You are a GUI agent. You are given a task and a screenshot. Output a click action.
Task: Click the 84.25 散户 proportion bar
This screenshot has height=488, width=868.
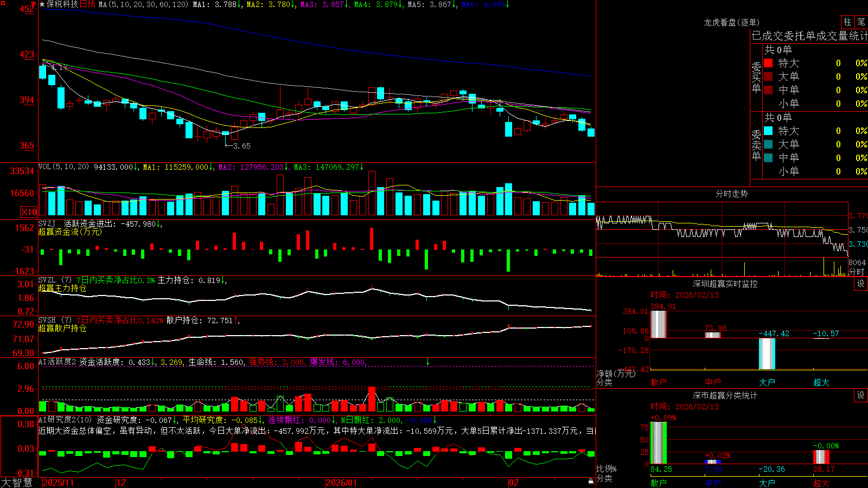[x=659, y=443]
